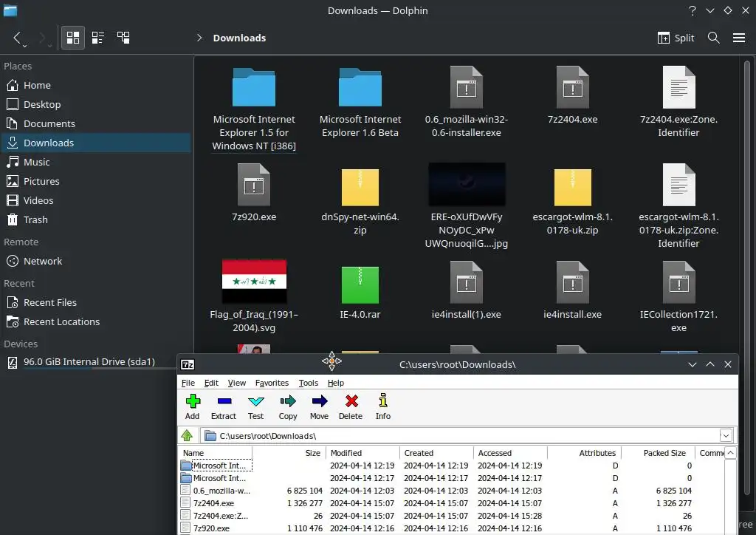
Task: Open Desktop in Dolphin Places
Action: pyautogui.click(x=96, y=105)
